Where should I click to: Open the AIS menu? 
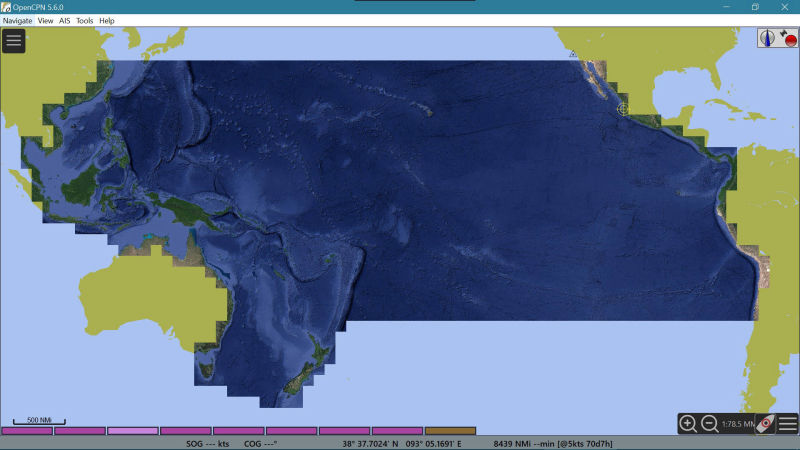click(x=64, y=21)
